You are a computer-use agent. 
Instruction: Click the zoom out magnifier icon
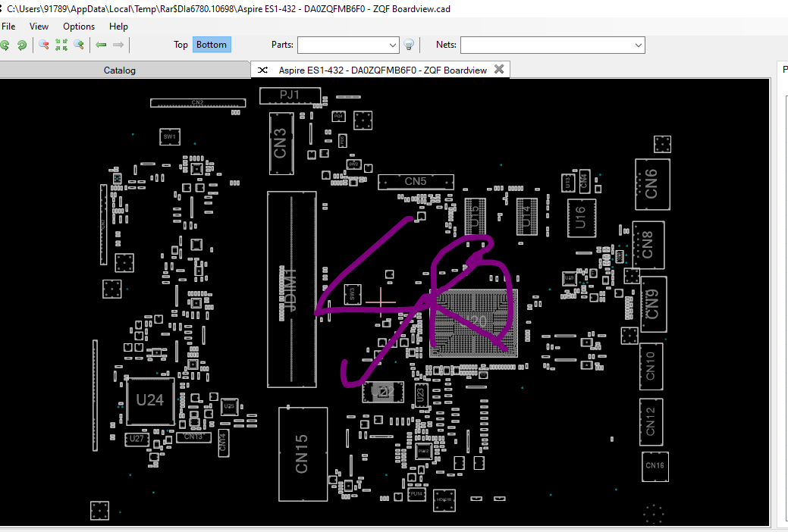[44, 45]
